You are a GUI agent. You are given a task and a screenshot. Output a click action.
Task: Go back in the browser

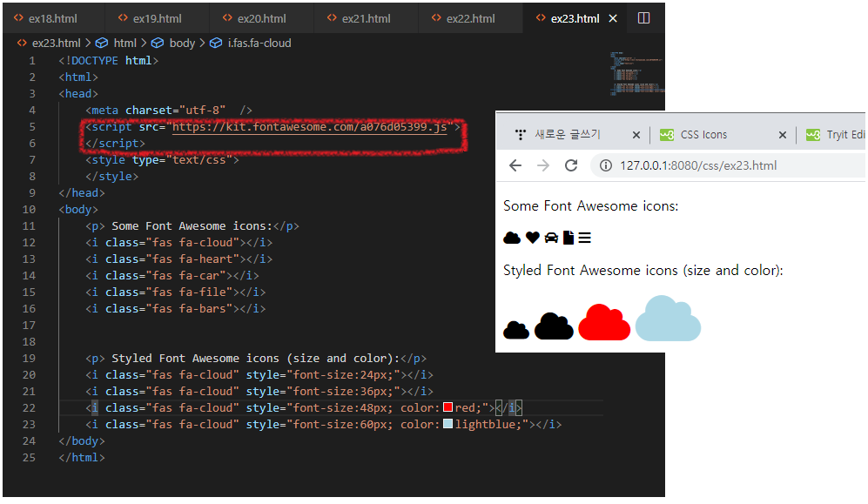point(515,165)
